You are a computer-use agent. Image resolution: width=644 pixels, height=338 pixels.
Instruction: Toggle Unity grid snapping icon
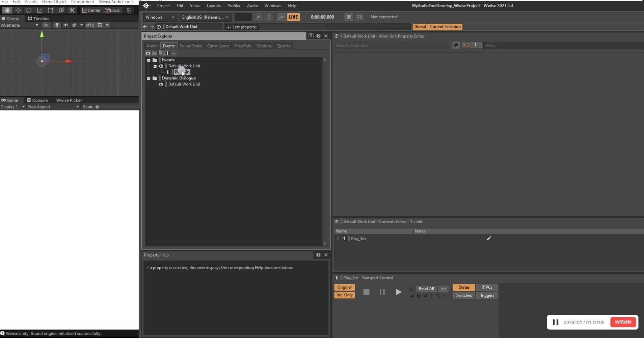point(129,10)
